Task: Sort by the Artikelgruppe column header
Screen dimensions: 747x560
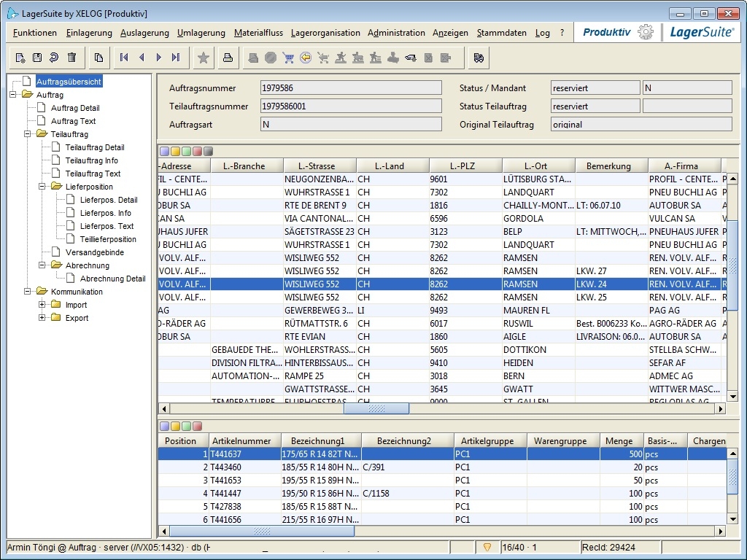Action: pos(490,441)
